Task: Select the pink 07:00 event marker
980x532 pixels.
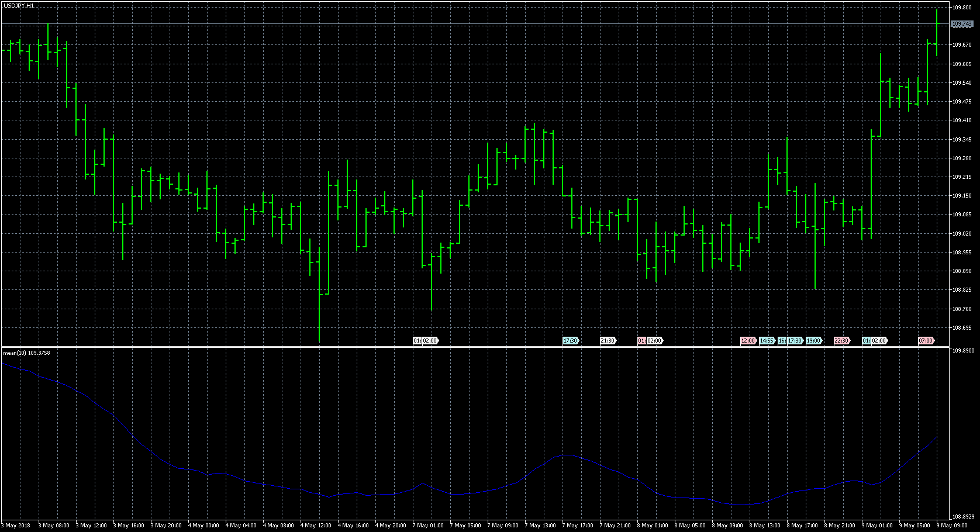Action: click(926, 341)
